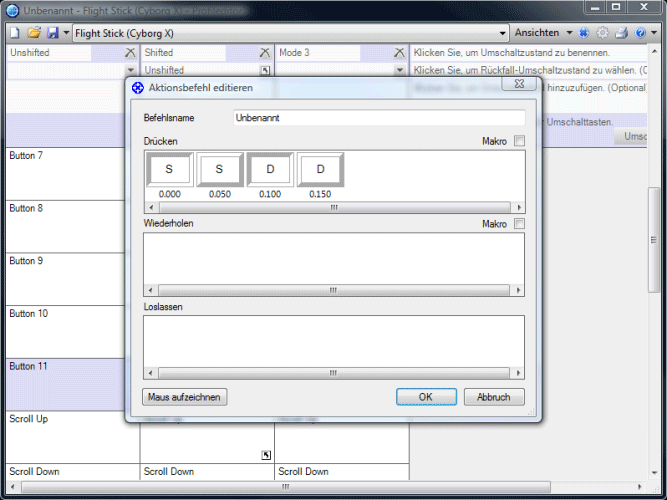The image size is (667, 500).
Task: Click the Maus aufzeichnen button
Action: point(186,397)
